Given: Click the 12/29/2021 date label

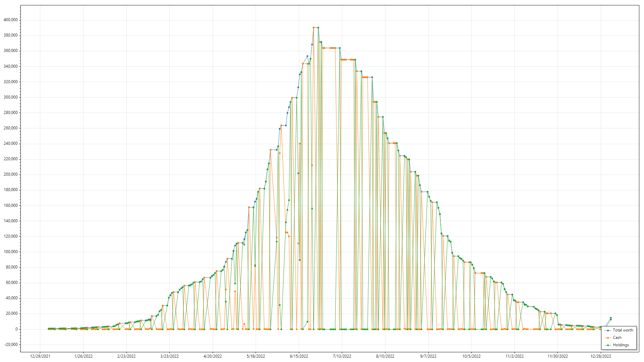Looking at the screenshot, I should [40, 356].
